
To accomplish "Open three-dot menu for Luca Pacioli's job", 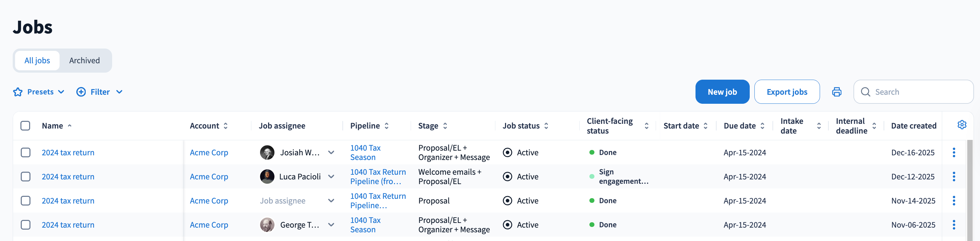I will click(953, 177).
